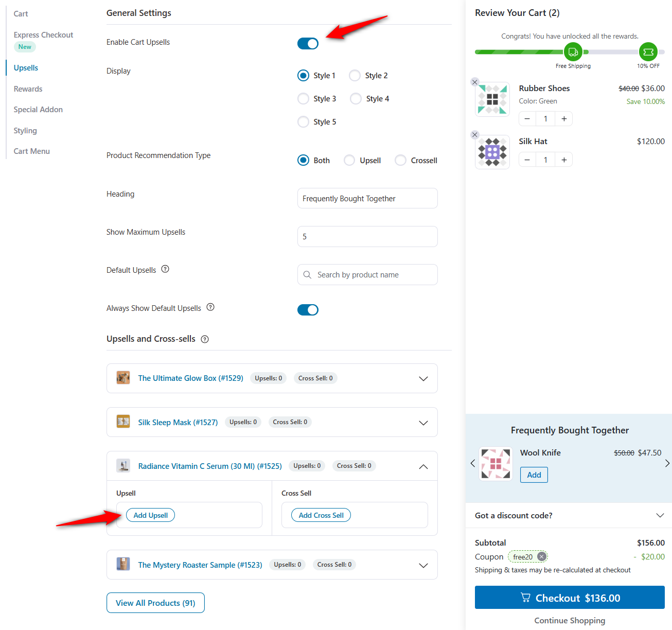Image resolution: width=672 pixels, height=630 pixels.
Task: Click the 10% OFF reward icon
Action: point(648,51)
